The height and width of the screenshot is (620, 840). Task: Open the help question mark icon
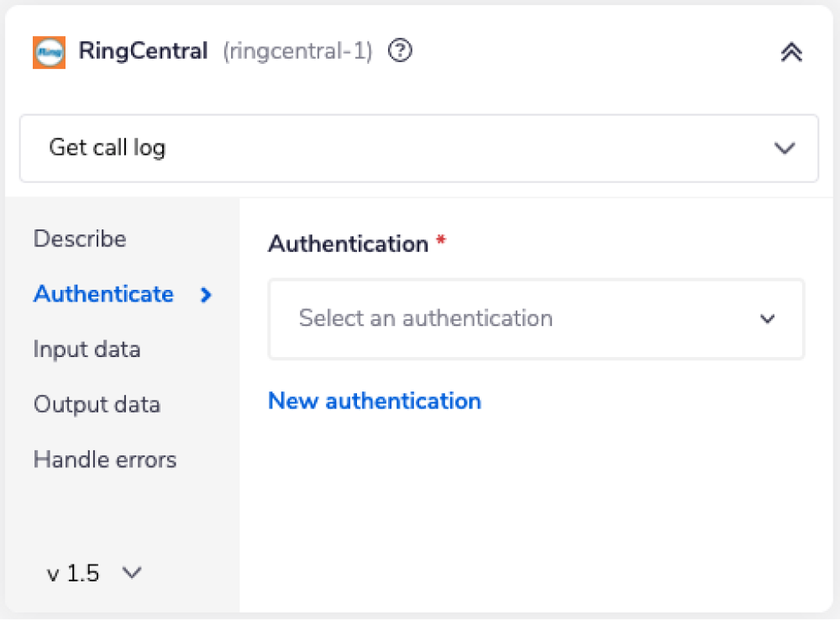(400, 51)
